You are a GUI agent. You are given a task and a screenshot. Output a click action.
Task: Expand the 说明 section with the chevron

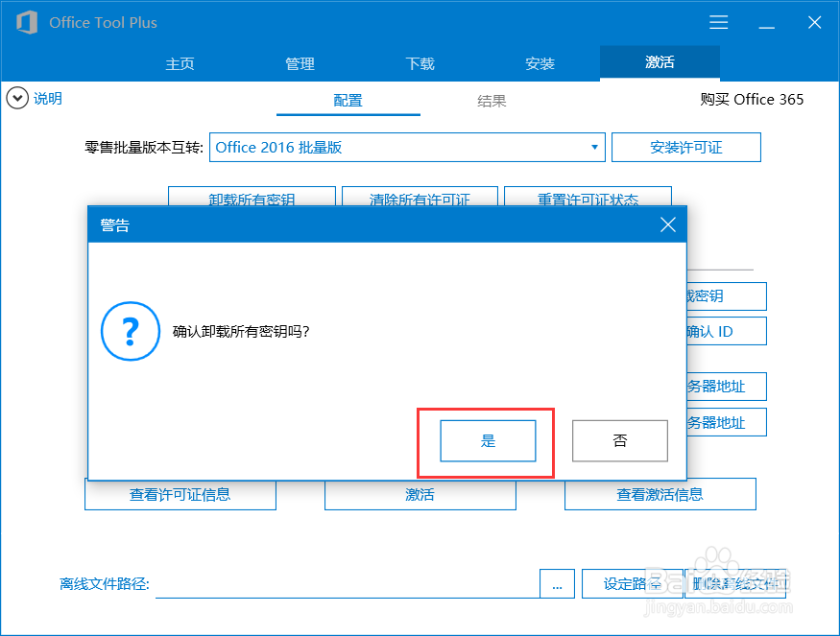[17, 98]
